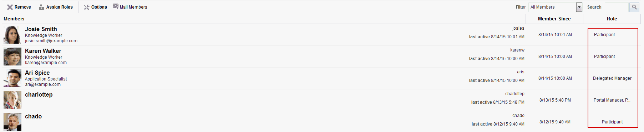Click the search magnifier button
The image size is (644, 132).
pos(634,7)
